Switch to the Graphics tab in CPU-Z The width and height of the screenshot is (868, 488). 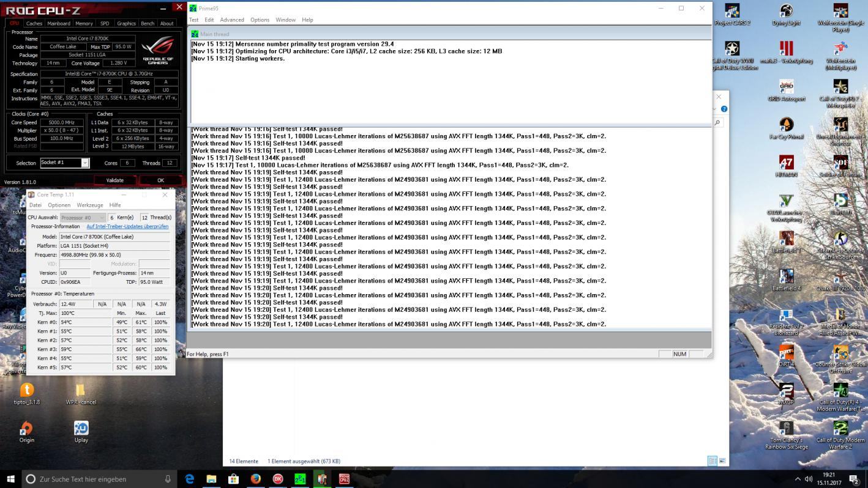pos(126,23)
